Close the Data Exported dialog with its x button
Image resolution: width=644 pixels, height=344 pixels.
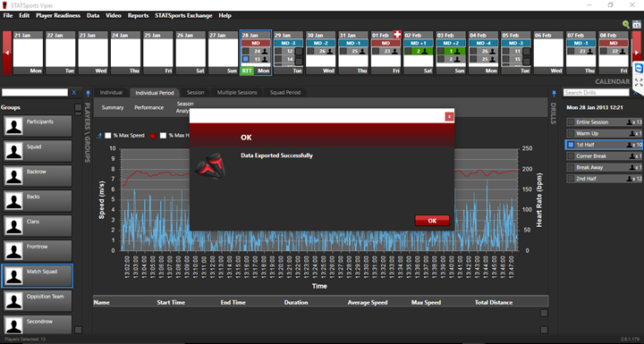point(449,116)
